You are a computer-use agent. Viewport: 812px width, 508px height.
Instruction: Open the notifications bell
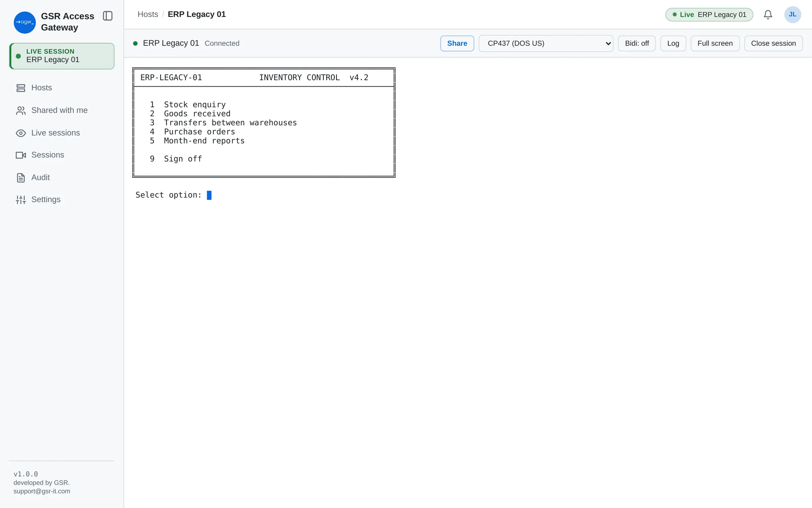pos(768,15)
